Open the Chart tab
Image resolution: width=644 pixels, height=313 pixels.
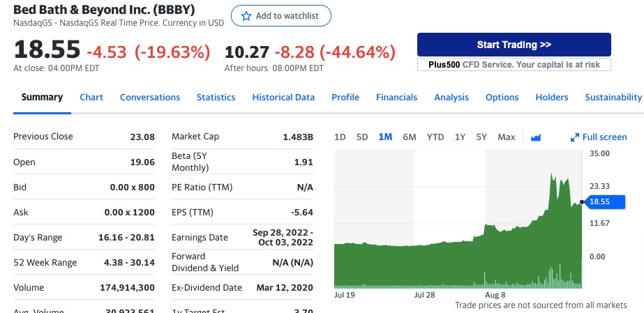[91, 98]
